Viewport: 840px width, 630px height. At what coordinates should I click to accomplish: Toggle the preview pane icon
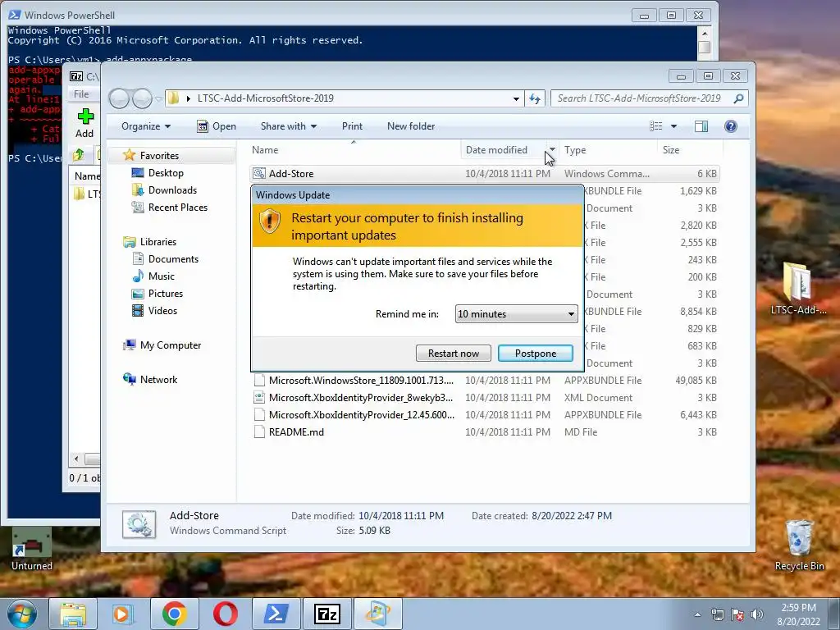click(701, 126)
